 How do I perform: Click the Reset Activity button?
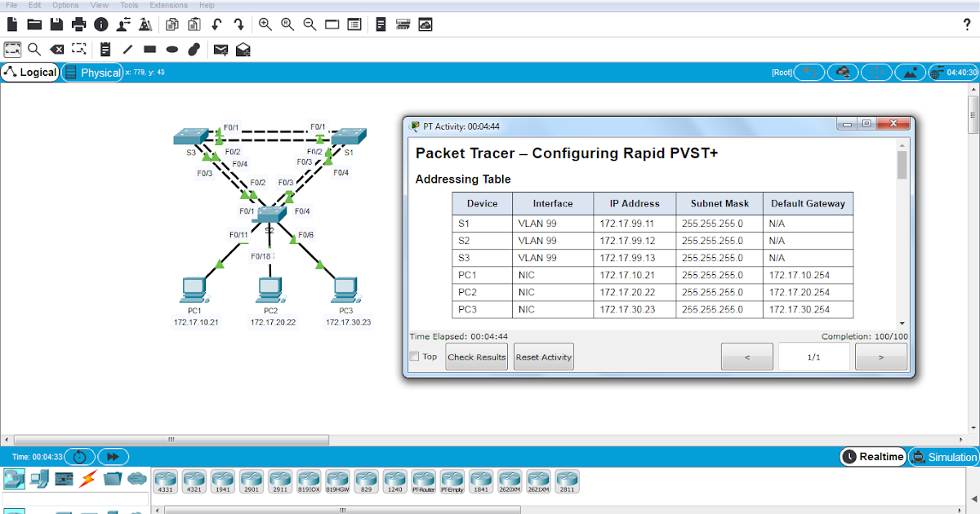point(543,357)
